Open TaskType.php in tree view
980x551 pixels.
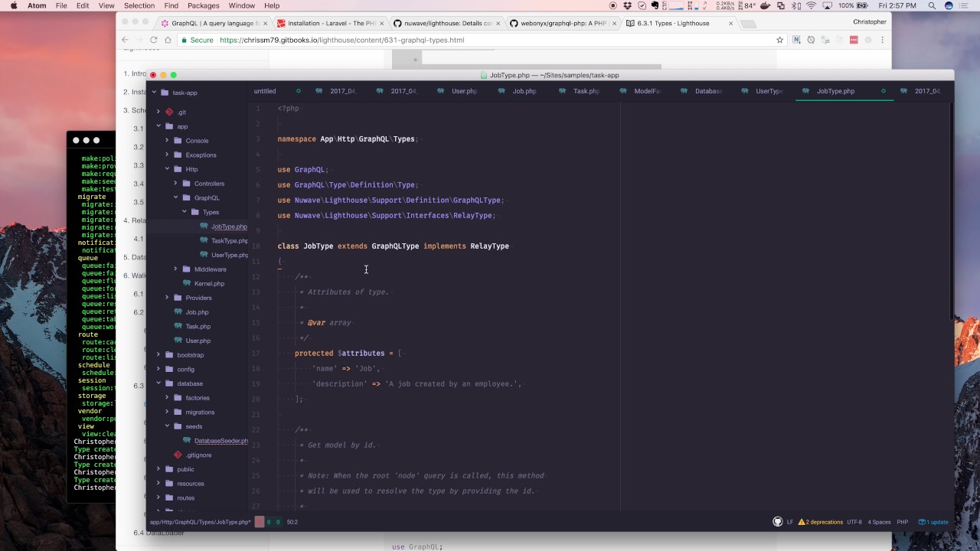click(x=229, y=241)
